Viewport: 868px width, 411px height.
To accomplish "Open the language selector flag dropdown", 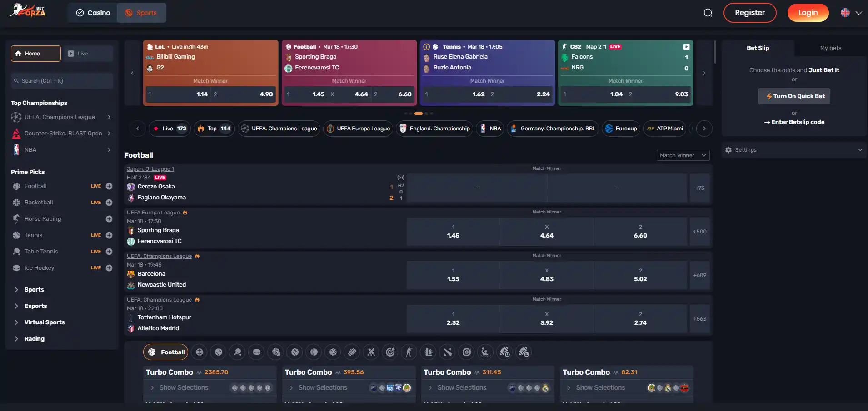I will (851, 13).
